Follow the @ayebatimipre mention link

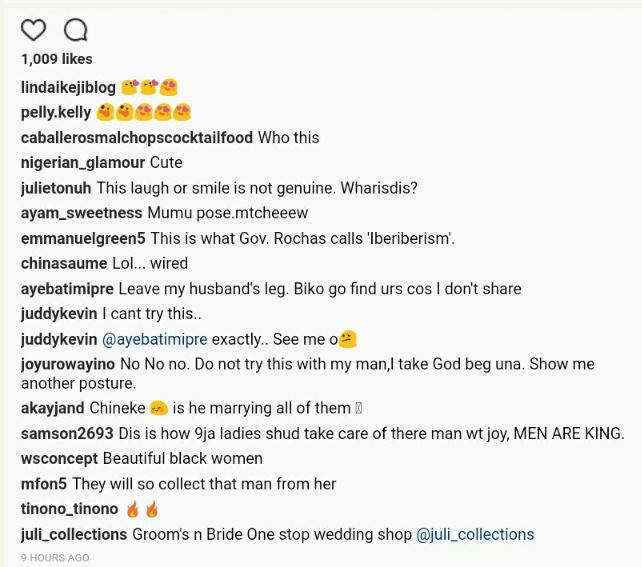154,339
